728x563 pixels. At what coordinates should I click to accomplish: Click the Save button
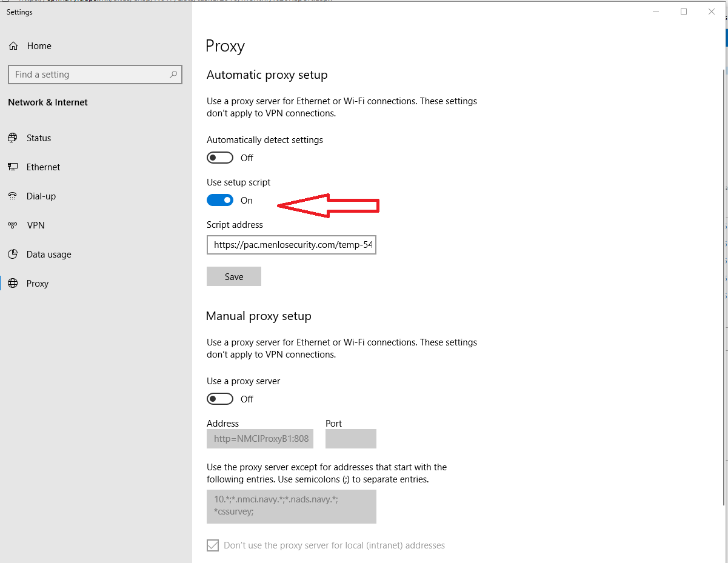point(234,276)
